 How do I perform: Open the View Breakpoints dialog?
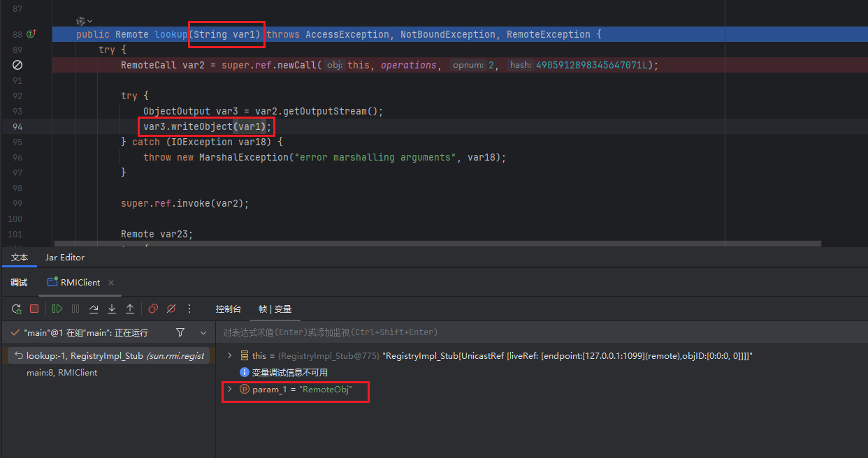coord(153,309)
